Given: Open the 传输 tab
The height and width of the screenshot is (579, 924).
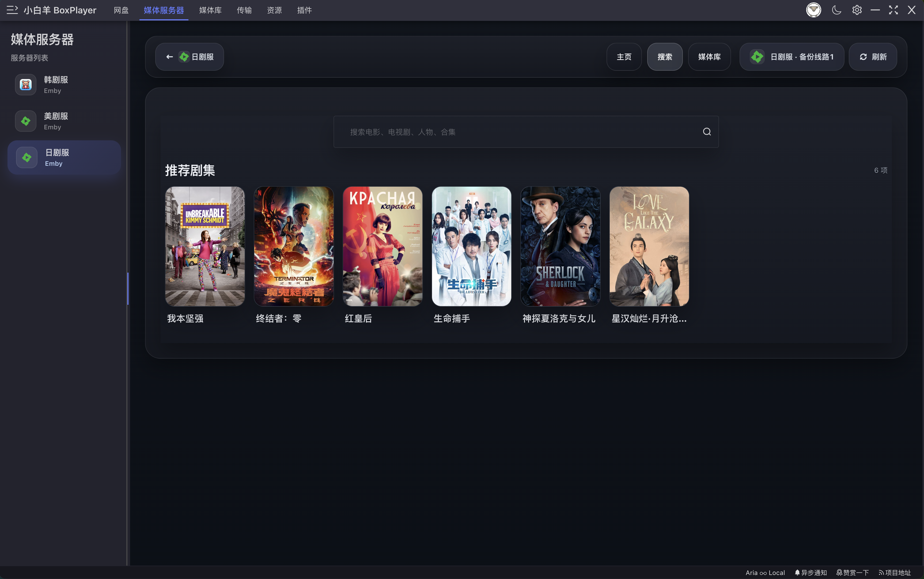Looking at the screenshot, I should 244,10.
